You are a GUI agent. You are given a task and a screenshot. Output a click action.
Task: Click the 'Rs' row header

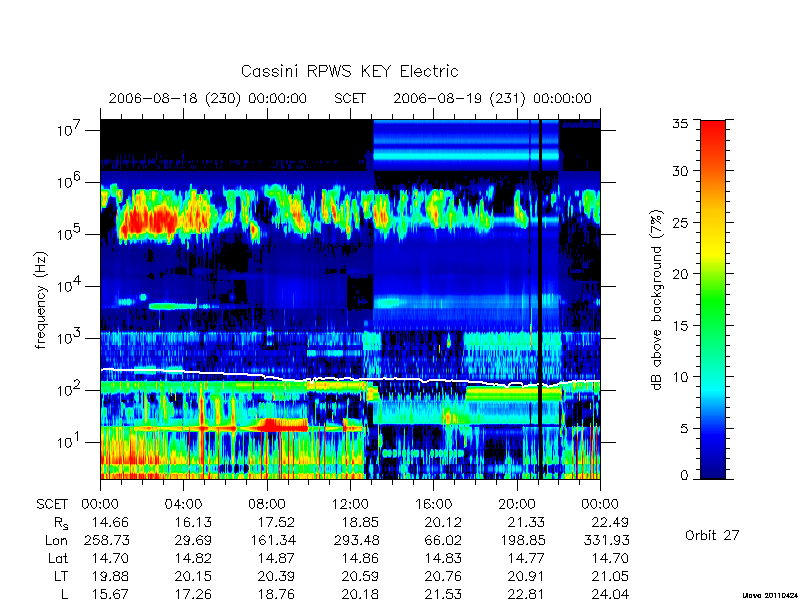61,523
